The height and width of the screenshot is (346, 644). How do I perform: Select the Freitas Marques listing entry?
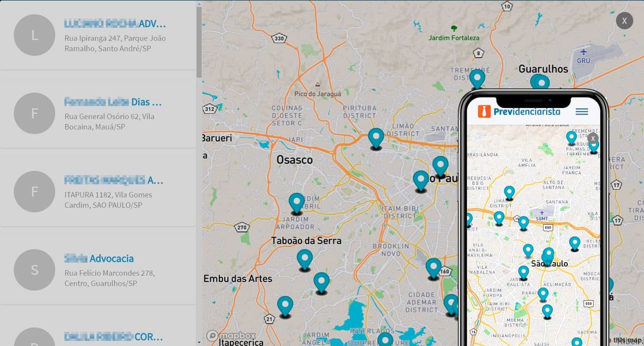[113, 180]
